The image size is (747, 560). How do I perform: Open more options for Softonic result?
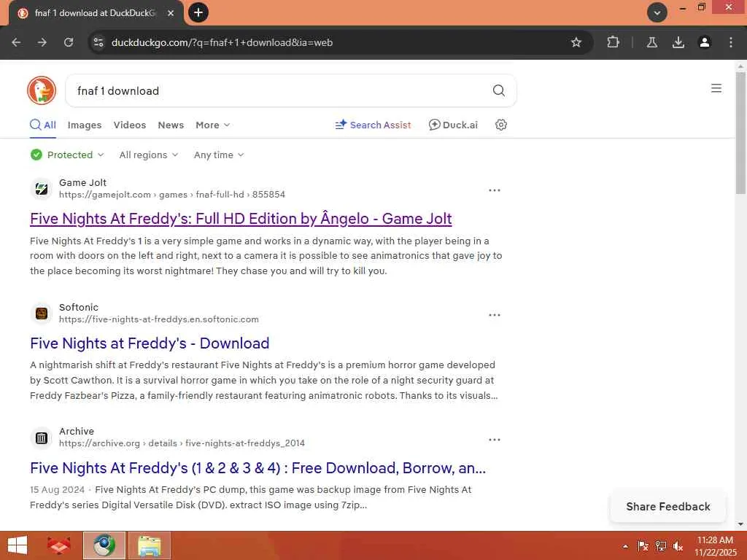495,315
